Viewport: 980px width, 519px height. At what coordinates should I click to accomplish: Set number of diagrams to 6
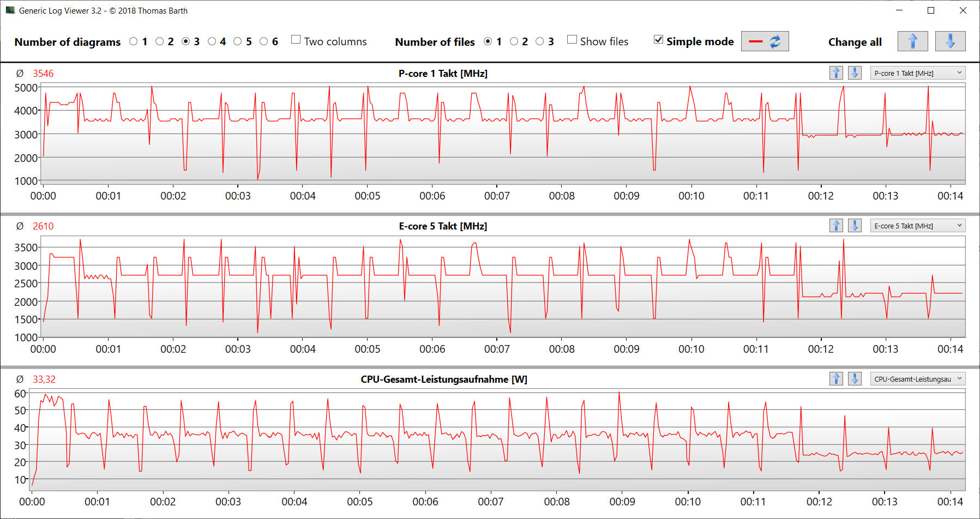point(264,41)
